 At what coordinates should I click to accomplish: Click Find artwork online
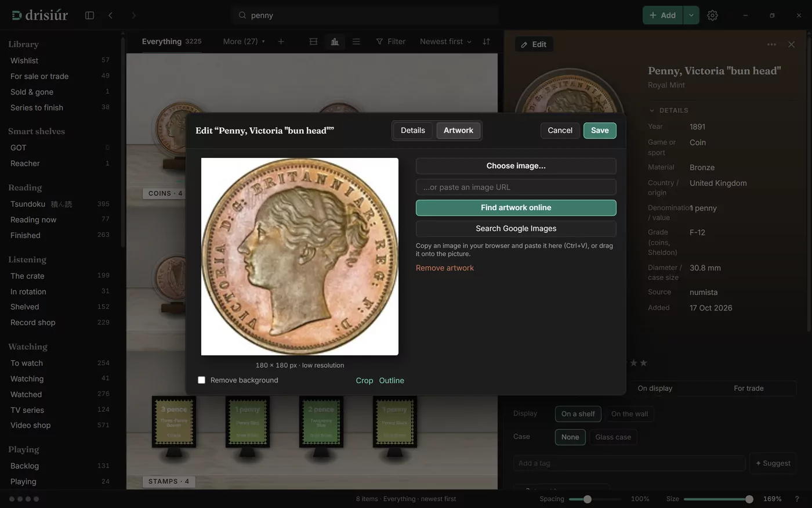point(516,208)
